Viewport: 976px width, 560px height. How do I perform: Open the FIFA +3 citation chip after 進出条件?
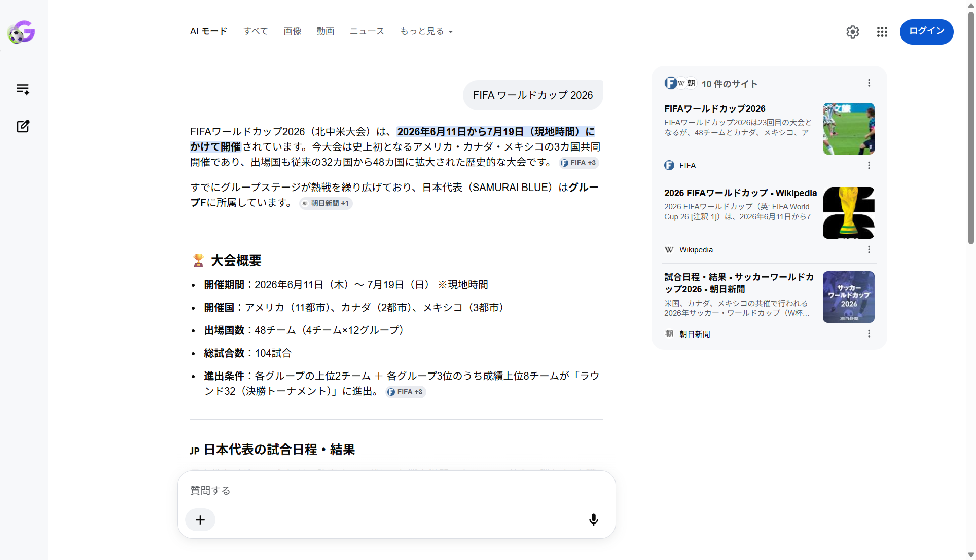406,392
